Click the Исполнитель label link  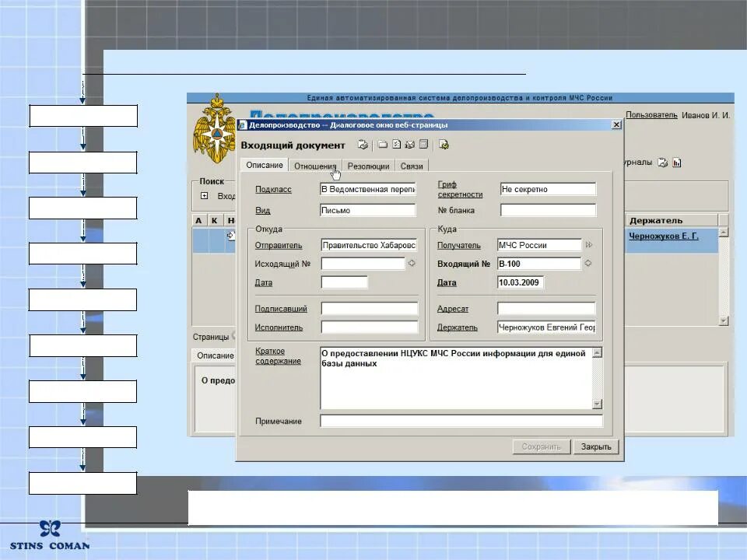tap(279, 327)
